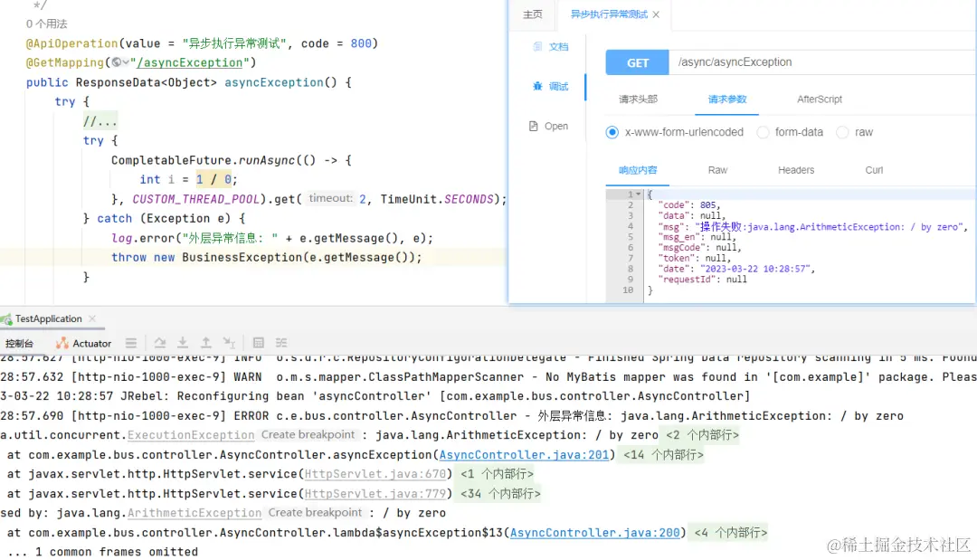Select the 异步执行异常测试 tab
977x560 pixels.
click(609, 14)
